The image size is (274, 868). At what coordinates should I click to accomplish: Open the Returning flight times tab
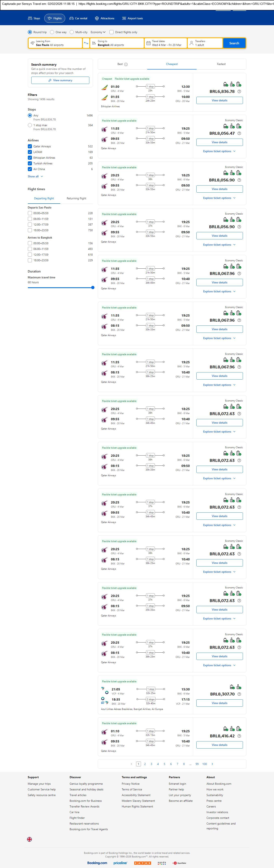click(76, 199)
